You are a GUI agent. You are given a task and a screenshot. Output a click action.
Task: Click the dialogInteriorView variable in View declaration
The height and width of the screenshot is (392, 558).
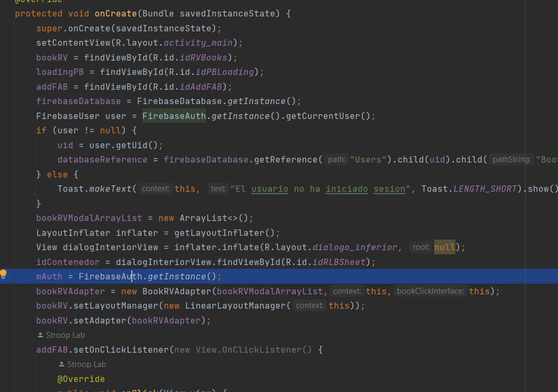click(x=111, y=247)
